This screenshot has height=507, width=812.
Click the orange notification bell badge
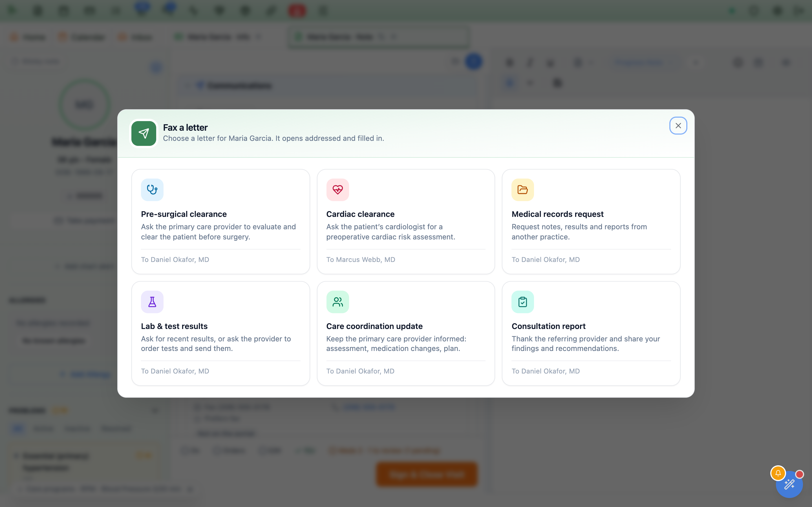tap(778, 473)
